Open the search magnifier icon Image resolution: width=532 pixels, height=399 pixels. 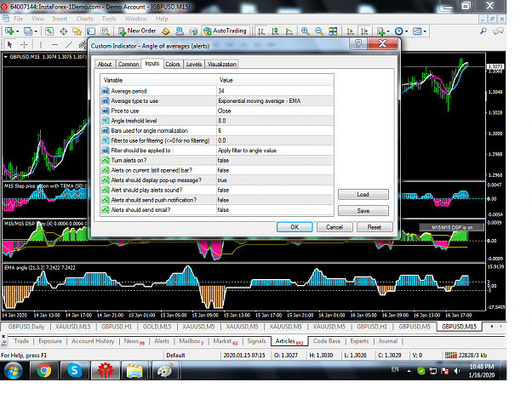coord(483,31)
